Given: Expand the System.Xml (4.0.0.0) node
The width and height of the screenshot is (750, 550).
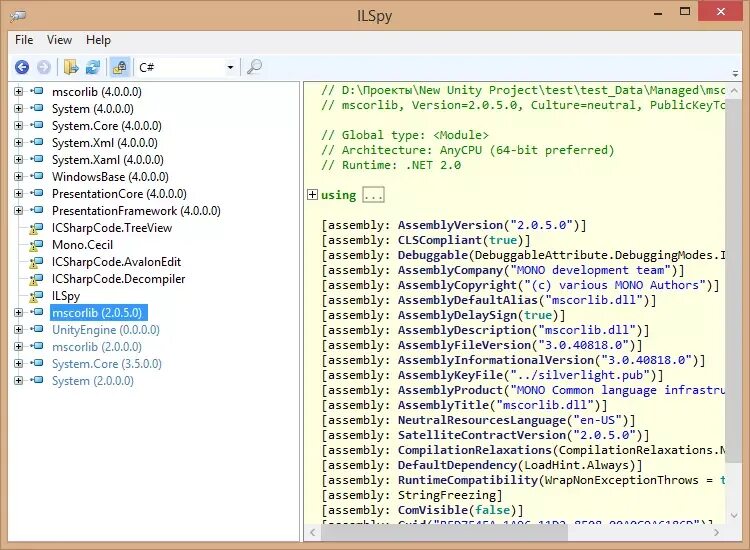Looking at the screenshot, I should click(18, 143).
